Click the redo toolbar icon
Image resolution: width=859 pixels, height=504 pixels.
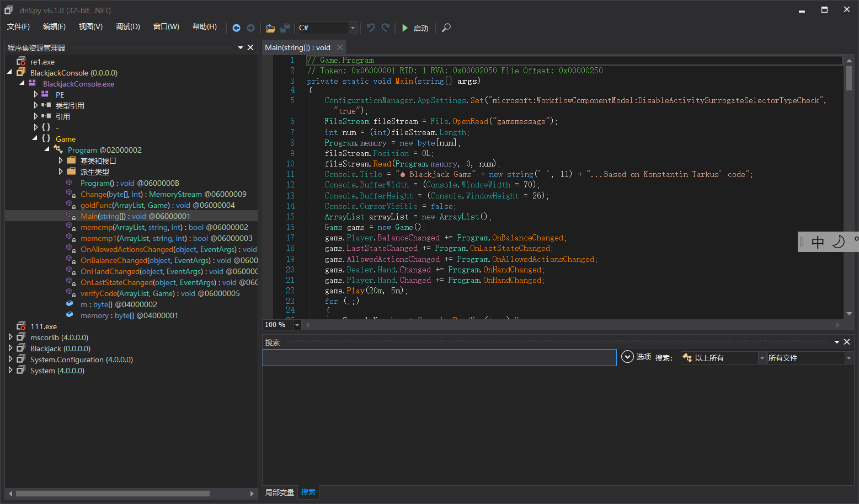tap(385, 28)
